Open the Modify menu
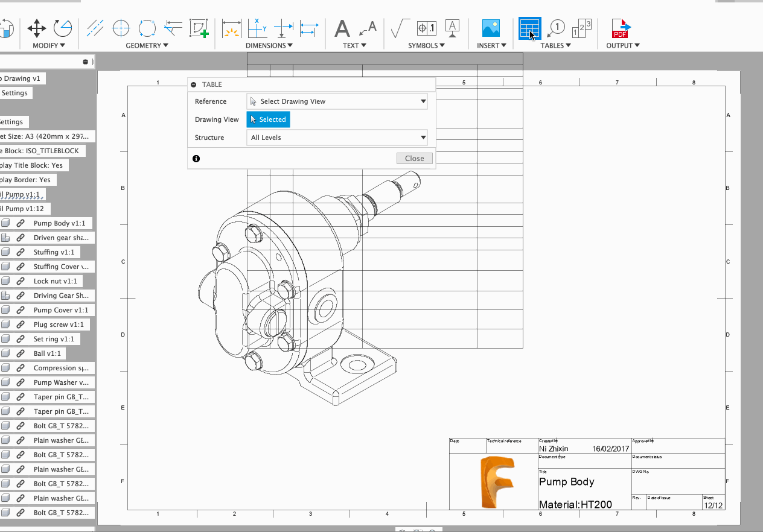 click(49, 45)
